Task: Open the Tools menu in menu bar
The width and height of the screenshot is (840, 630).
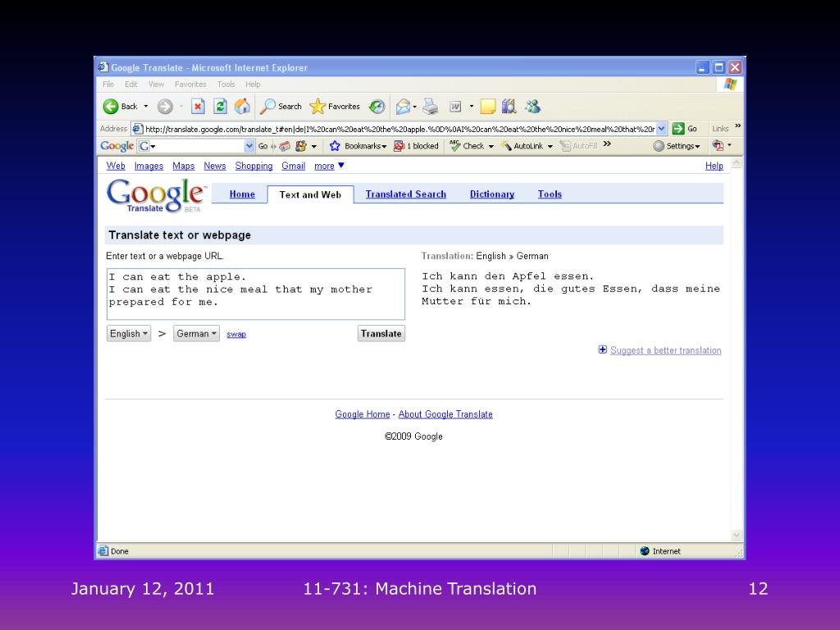Action: pyautogui.click(x=226, y=84)
